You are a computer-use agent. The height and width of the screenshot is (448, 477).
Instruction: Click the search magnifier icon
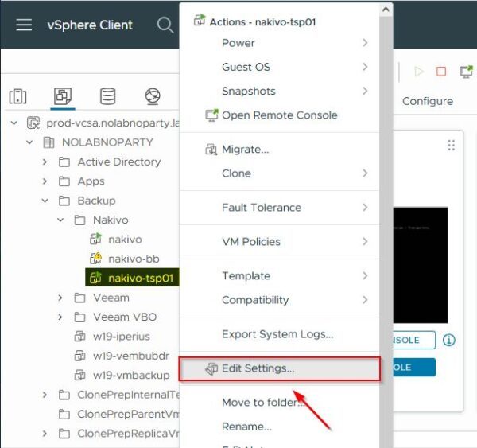click(x=165, y=25)
